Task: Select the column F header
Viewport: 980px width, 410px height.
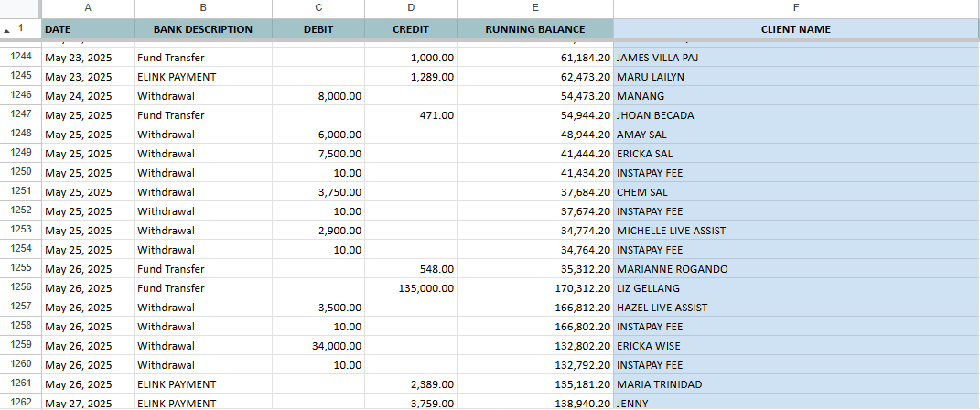Action: coord(796,8)
